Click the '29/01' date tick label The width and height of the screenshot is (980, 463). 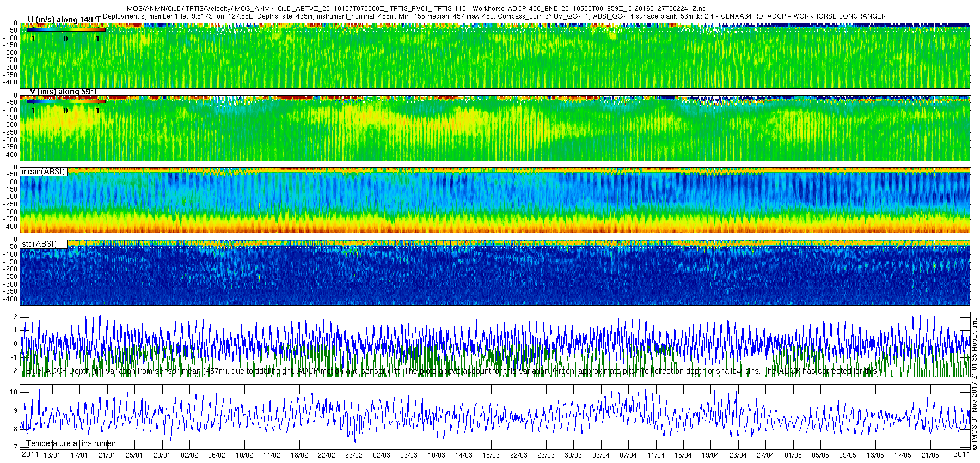(162, 455)
